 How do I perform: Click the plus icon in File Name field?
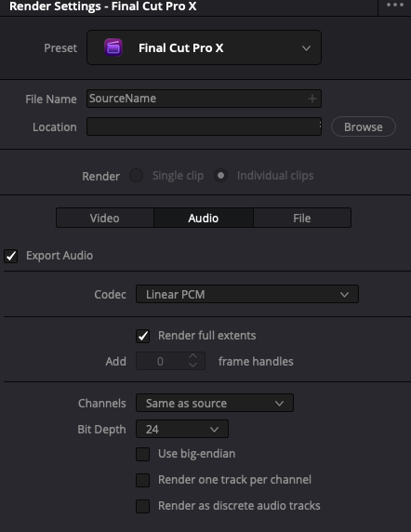(x=312, y=99)
